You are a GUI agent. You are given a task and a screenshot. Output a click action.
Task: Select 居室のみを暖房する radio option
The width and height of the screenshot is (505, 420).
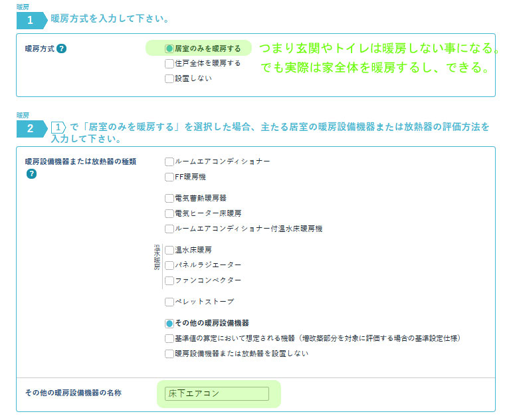[169, 49]
